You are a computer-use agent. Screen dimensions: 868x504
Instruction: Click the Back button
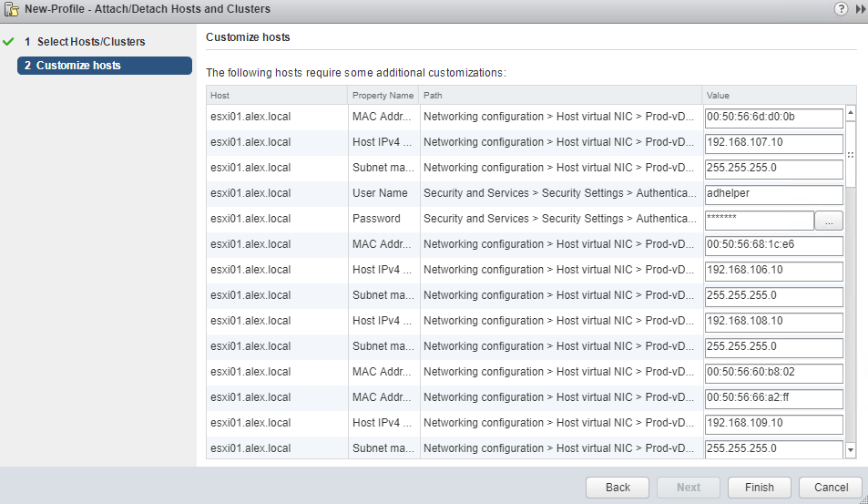click(618, 488)
